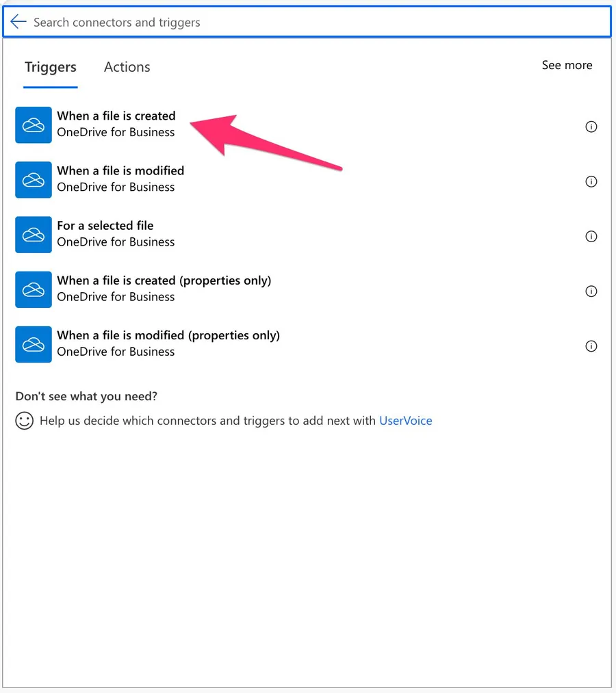Click the See more link
The image size is (616, 693).
(x=567, y=65)
